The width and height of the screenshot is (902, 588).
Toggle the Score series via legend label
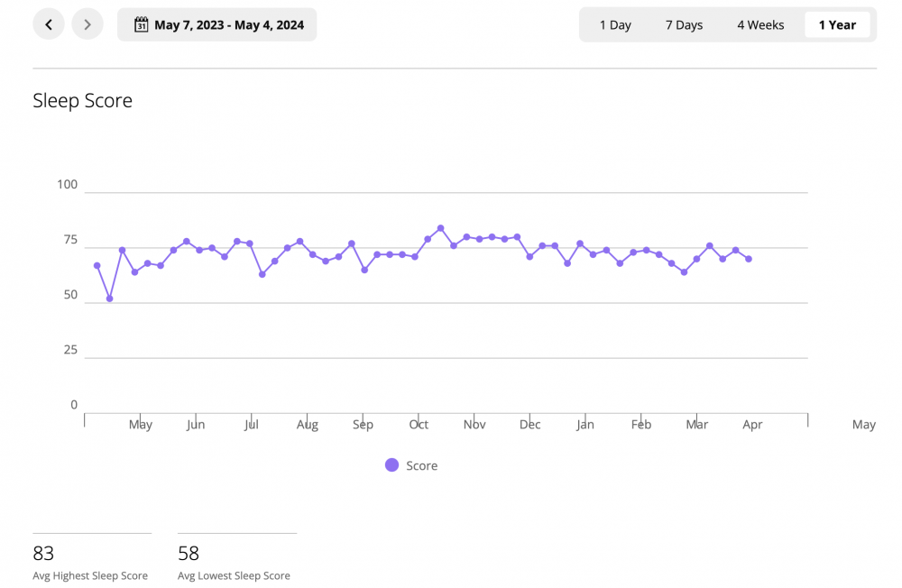(x=421, y=466)
